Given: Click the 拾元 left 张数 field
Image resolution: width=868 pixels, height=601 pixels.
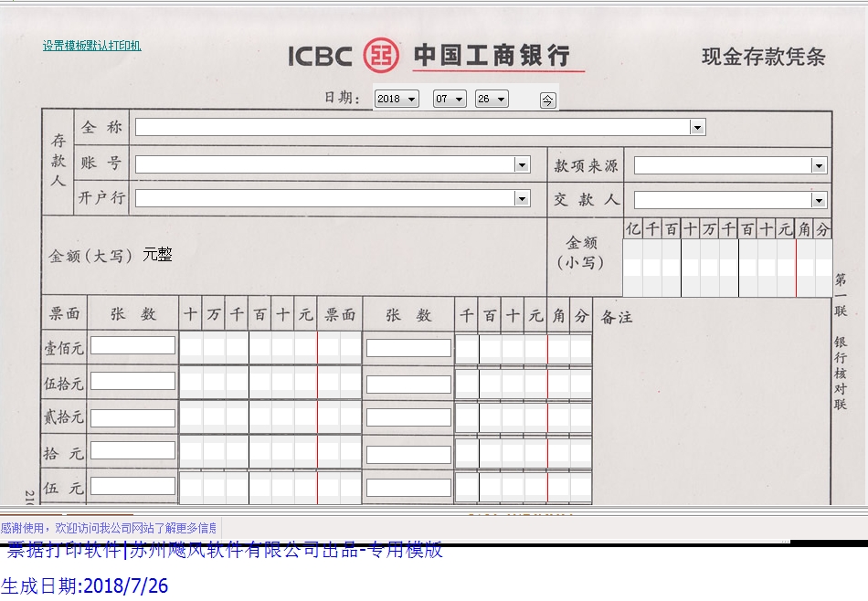Looking at the screenshot, I should pos(132,450).
